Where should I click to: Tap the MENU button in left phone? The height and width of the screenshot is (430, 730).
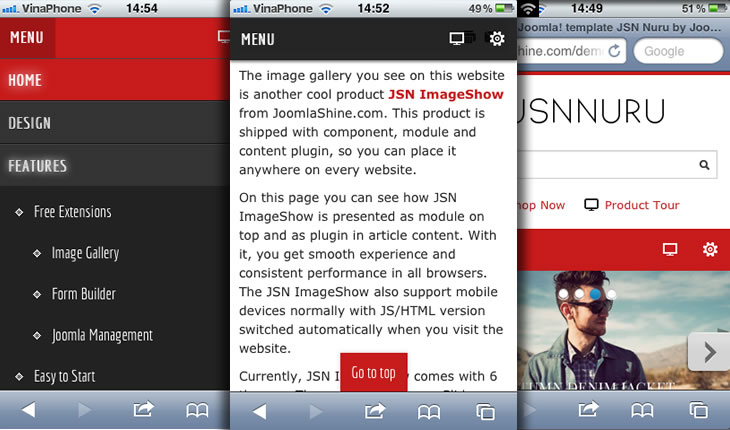(27, 38)
